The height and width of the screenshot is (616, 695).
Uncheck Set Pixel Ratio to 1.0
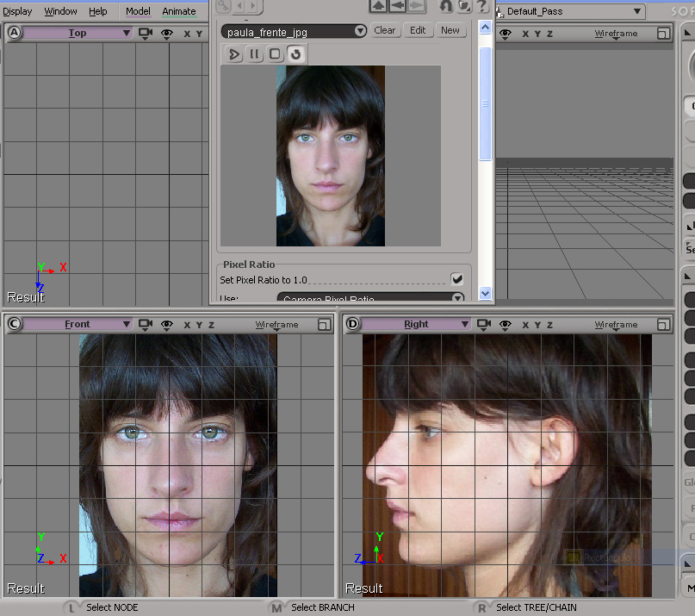[457, 279]
